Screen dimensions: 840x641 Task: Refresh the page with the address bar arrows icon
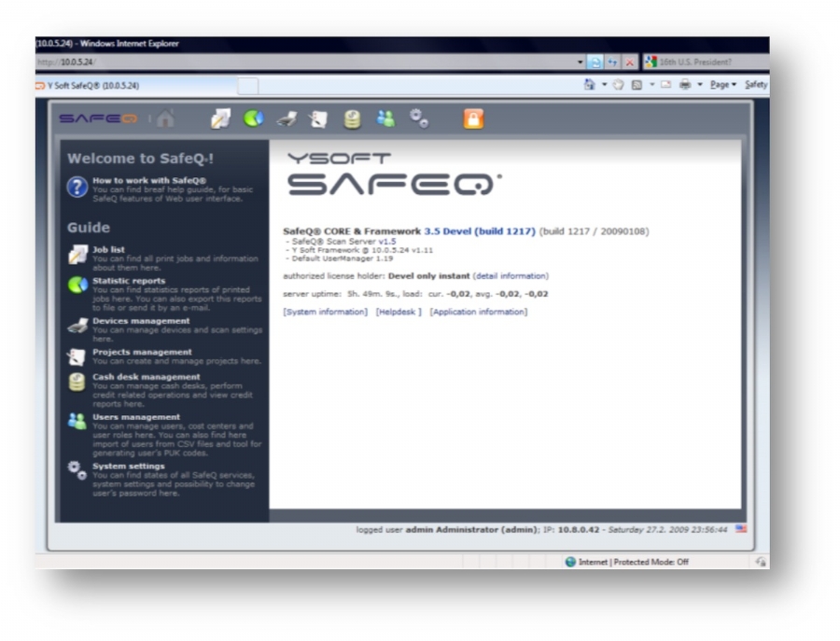[611, 63]
